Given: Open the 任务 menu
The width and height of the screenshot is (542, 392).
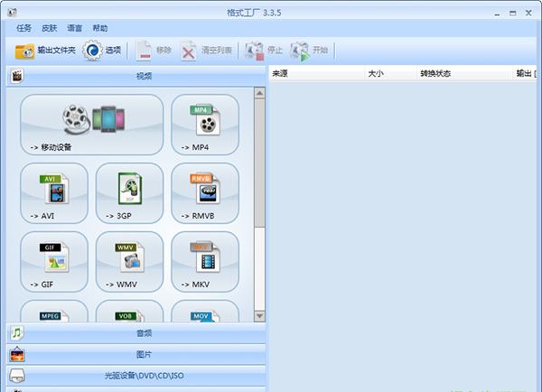Looking at the screenshot, I should [x=23, y=28].
